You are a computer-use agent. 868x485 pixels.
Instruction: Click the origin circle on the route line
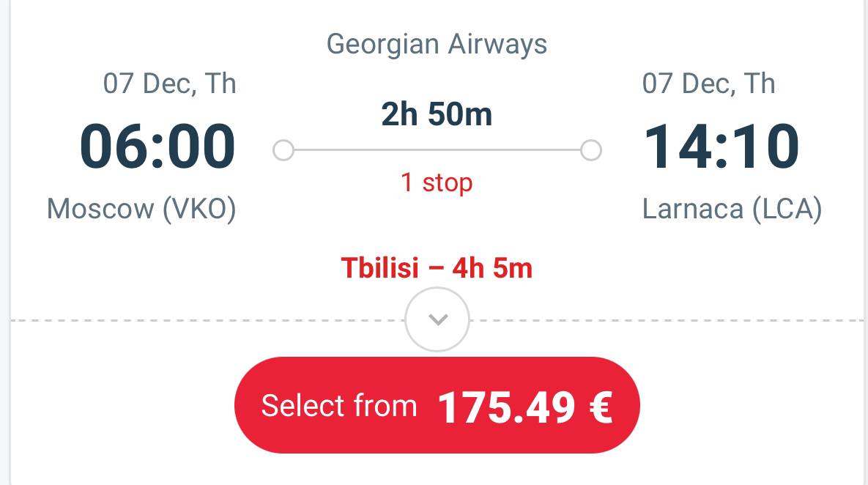click(283, 151)
